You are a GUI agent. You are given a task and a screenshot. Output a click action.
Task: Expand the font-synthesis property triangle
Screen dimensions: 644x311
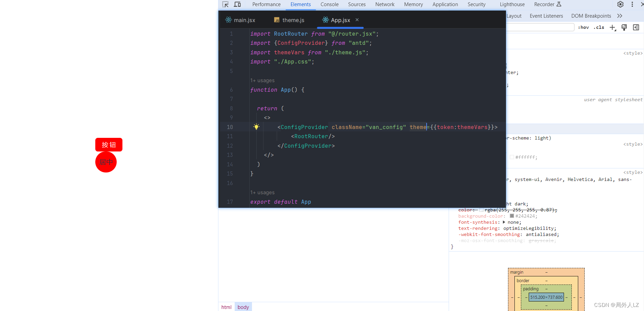point(504,222)
